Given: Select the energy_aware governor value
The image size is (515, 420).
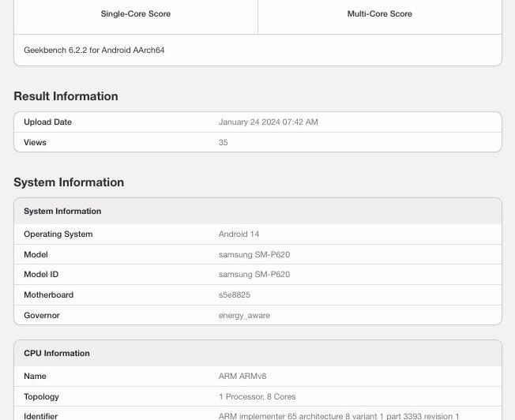Looking at the screenshot, I should pyautogui.click(x=244, y=316).
